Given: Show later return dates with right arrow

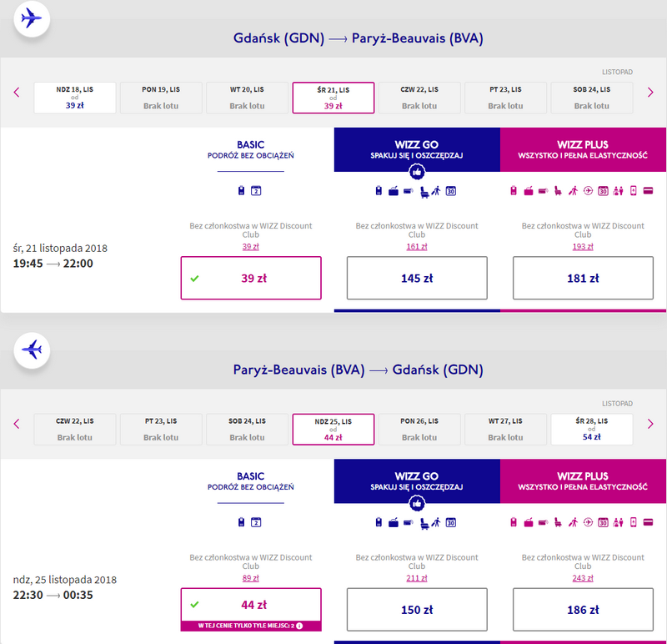Looking at the screenshot, I should click(x=650, y=424).
